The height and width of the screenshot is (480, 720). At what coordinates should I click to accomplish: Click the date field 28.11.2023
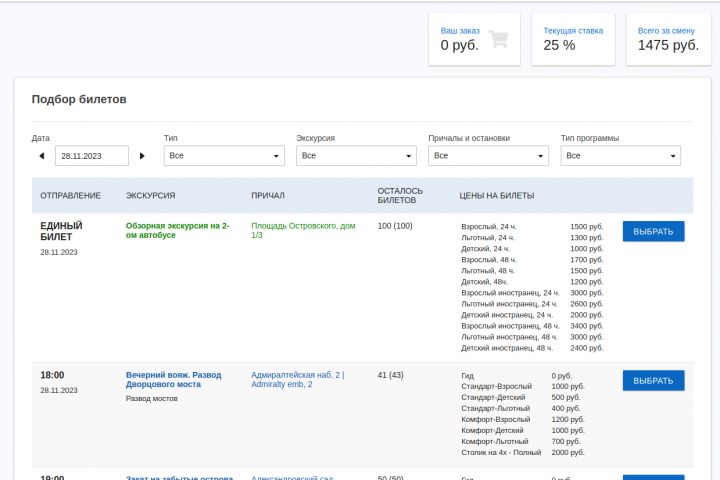pos(92,156)
